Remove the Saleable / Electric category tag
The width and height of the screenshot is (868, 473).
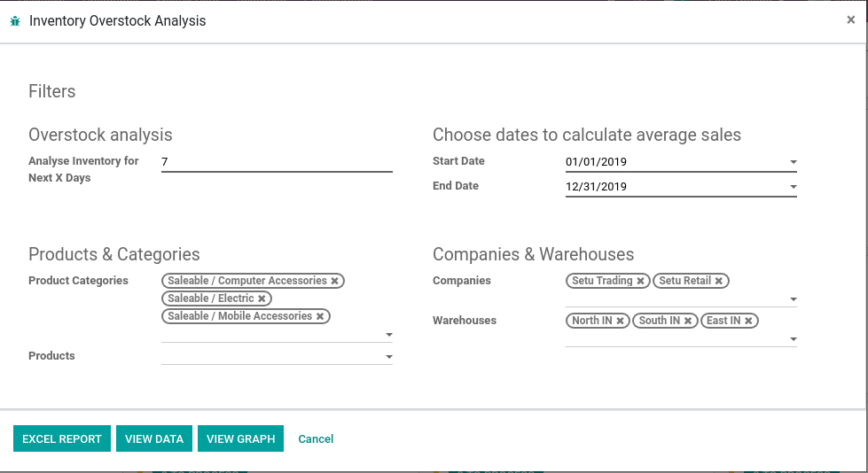tap(262, 299)
